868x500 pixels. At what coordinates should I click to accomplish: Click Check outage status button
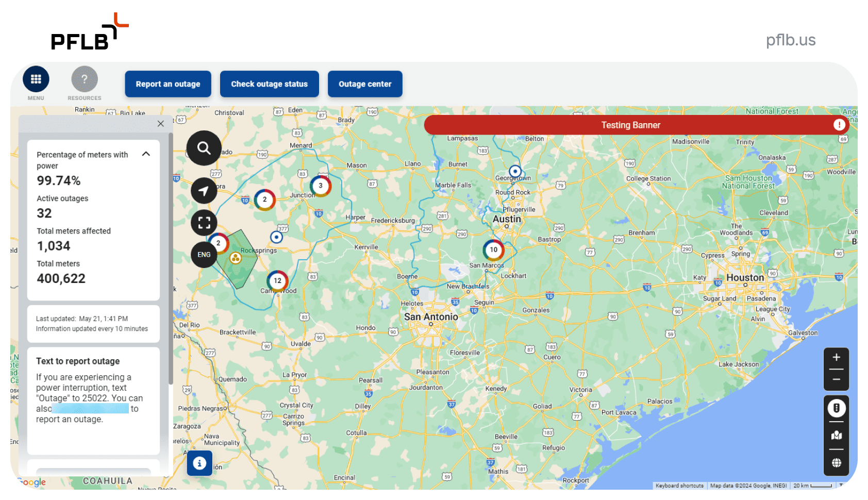tap(269, 84)
